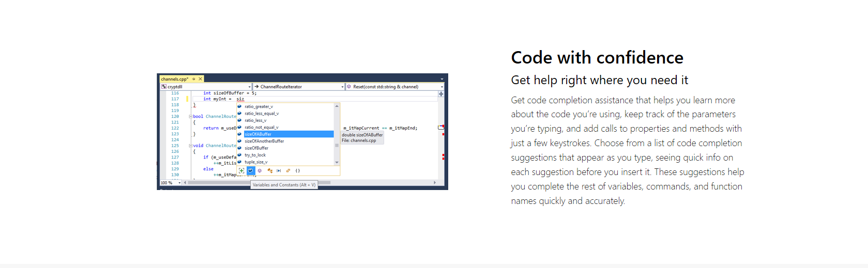Open the Reset(const std::string & channel) member dropdown
This screenshot has height=268, width=868.
[x=394, y=87]
